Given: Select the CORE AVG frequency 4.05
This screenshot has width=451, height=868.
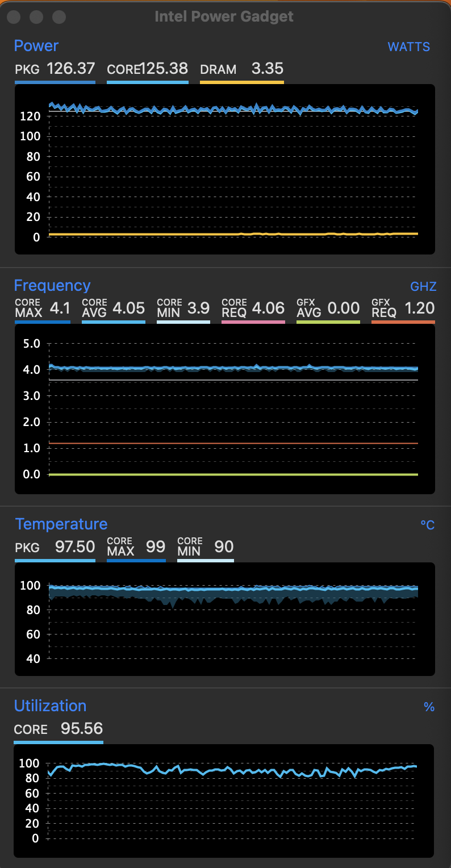Looking at the screenshot, I should [129, 308].
